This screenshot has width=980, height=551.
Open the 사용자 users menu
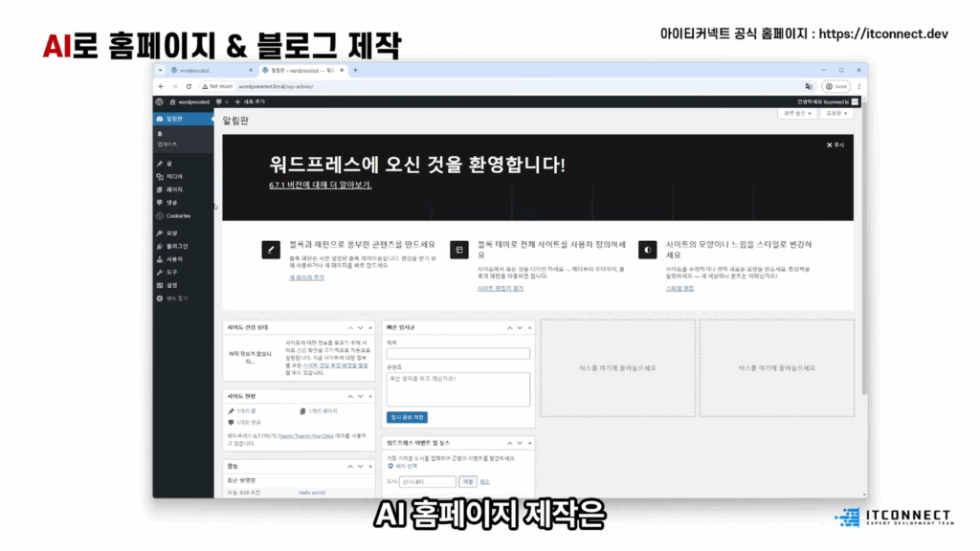click(x=183, y=259)
